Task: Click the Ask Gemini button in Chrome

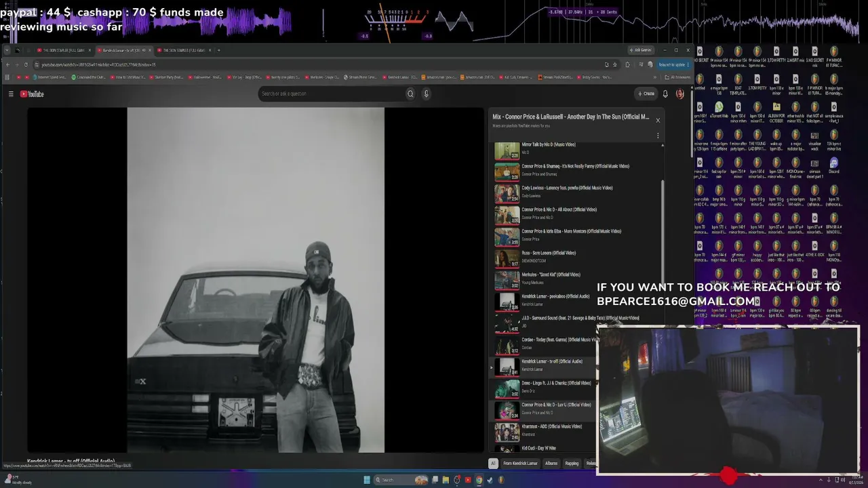Action: (640, 50)
